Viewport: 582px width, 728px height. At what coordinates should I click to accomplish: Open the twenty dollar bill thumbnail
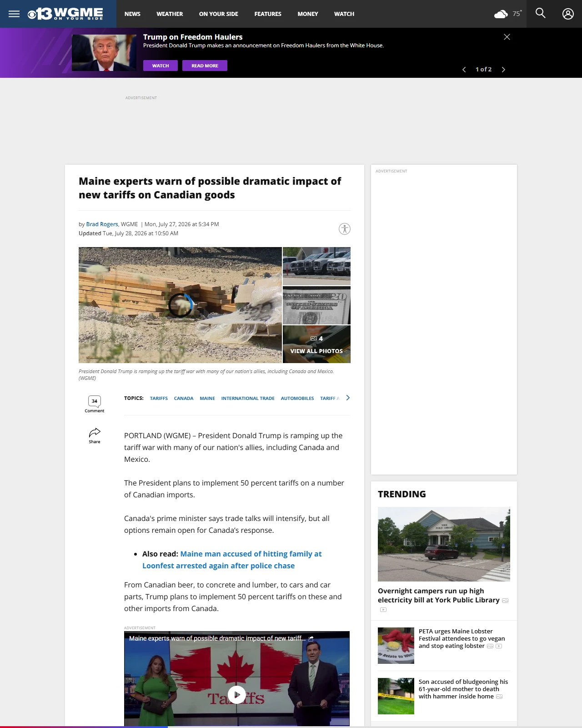316,305
